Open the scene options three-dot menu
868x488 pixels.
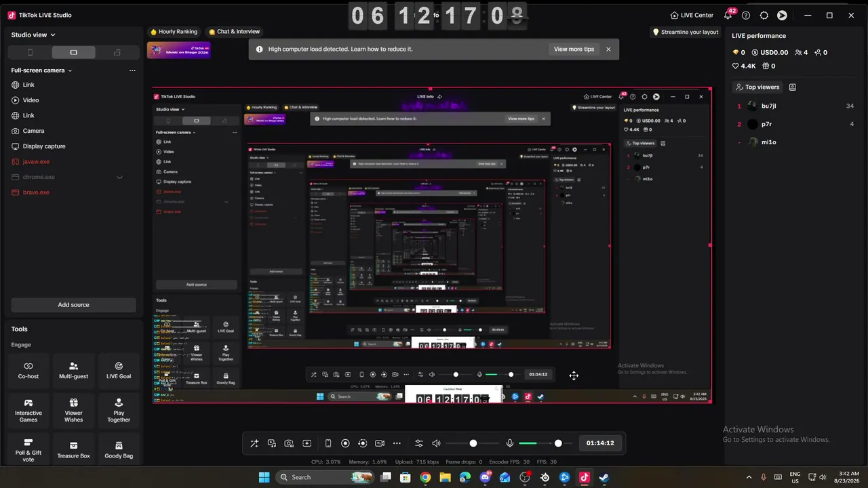click(132, 70)
